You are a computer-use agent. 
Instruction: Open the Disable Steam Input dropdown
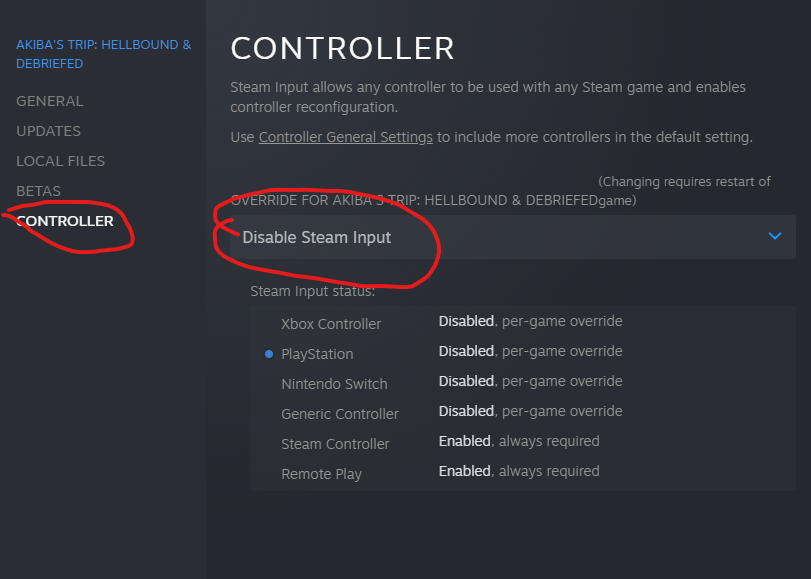(x=512, y=237)
